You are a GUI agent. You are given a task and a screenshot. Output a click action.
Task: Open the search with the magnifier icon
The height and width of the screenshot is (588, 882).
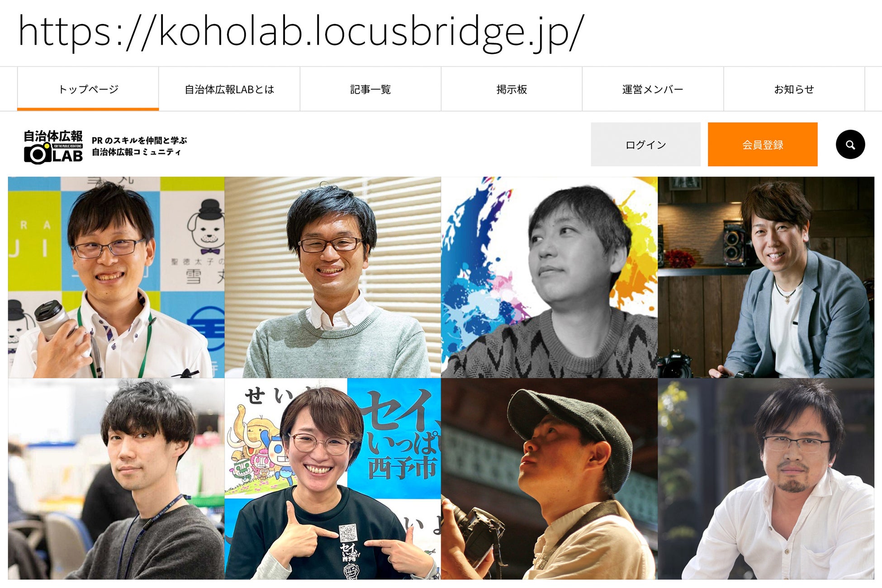coord(850,145)
